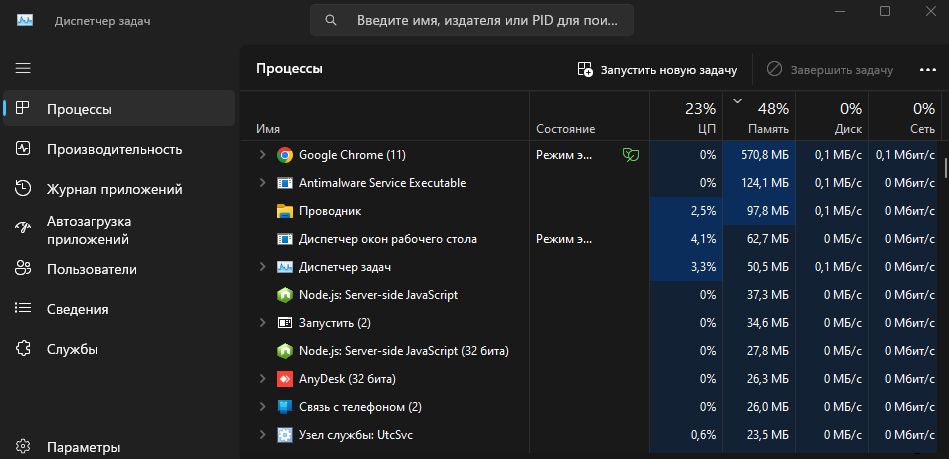Screen dimensions: 949x459
Task: Expand the Связь с телефоном (2) group
Action: (x=262, y=407)
